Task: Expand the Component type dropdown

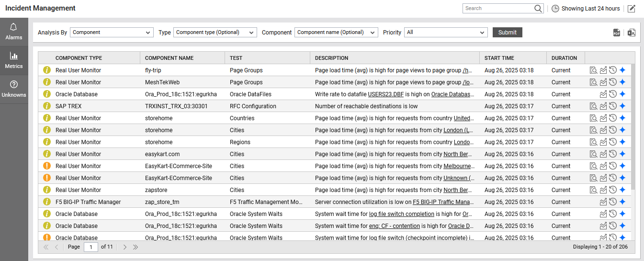Action: (215, 33)
